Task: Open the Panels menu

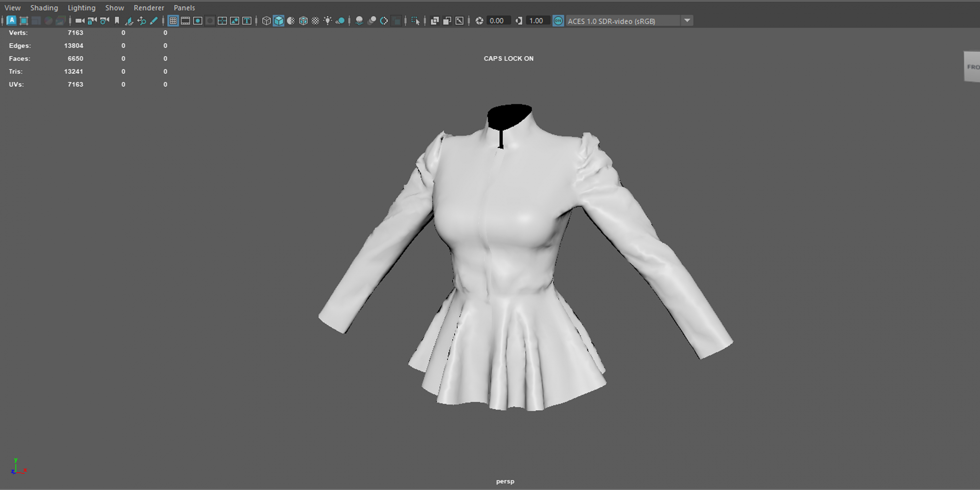Action: tap(184, 8)
